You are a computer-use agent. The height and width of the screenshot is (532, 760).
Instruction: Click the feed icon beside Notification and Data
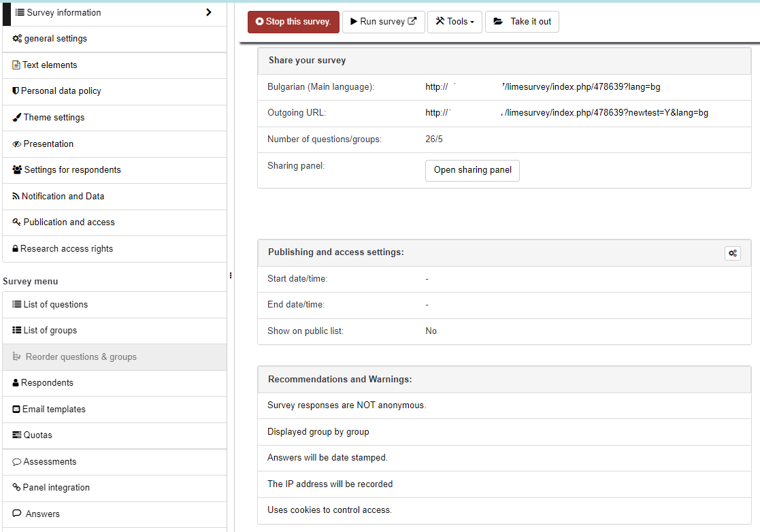(x=16, y=196)
